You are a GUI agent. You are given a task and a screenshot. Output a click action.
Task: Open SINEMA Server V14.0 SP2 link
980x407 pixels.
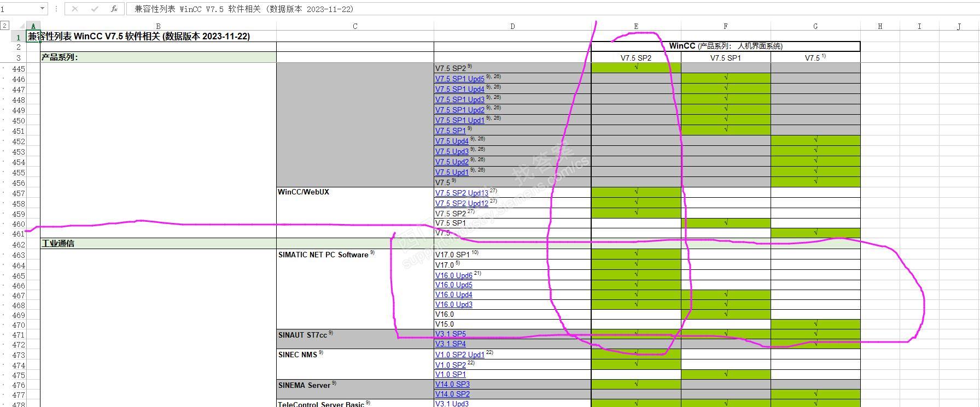pos(452,394)
